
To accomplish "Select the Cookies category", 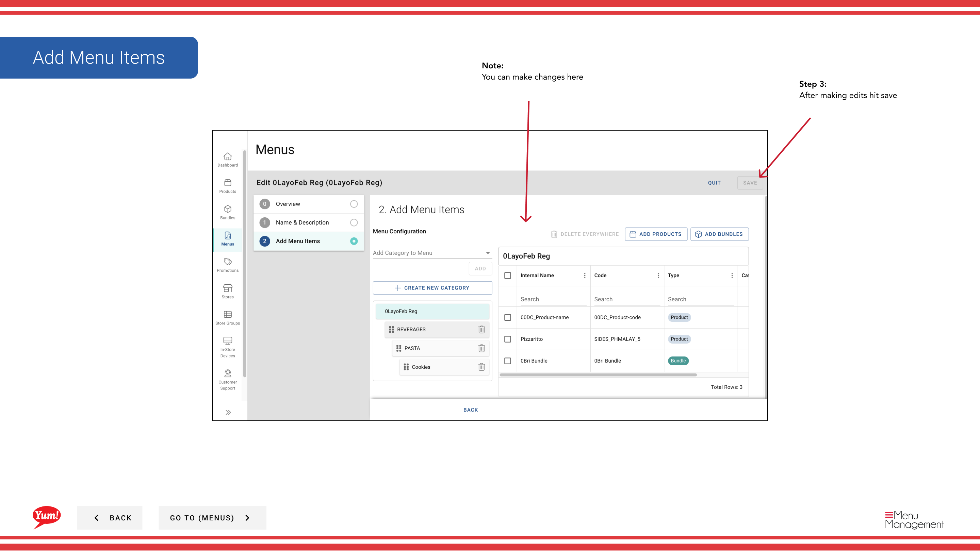I will pyautogui.click(x=444, y=367).
